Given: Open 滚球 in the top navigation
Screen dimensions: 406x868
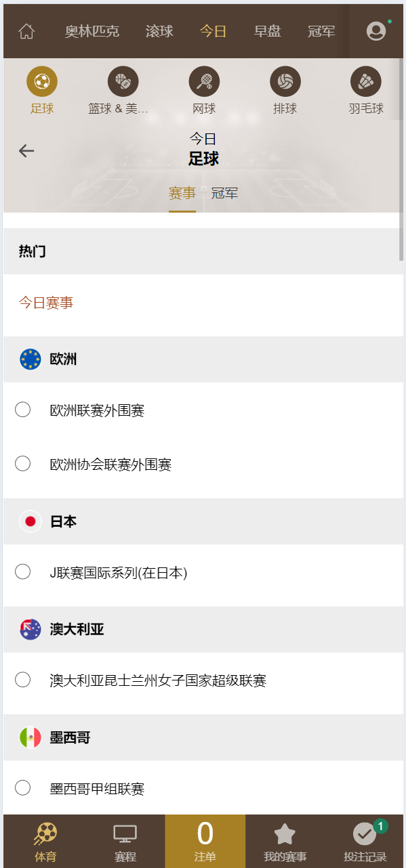Looking at the screenshot, I should (159, 31).
